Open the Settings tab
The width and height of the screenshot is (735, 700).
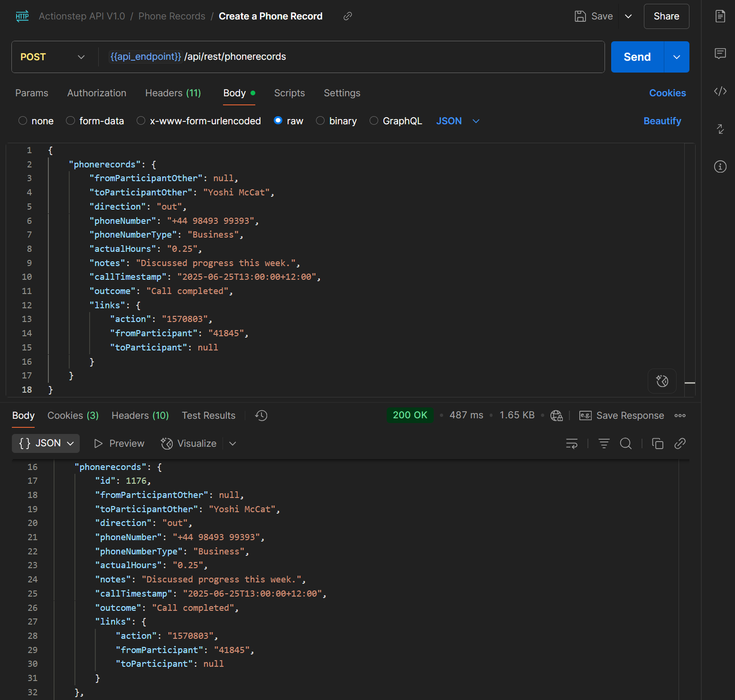click(342, 93)
